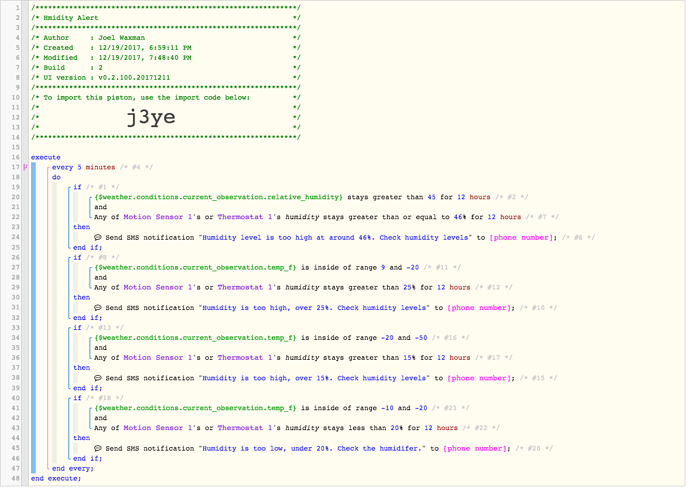Click the SMS bubble icon before "under 20%" notification
The width and height of the screenshot is (690, 490).
pyautogui.click(x=98, y=449)
